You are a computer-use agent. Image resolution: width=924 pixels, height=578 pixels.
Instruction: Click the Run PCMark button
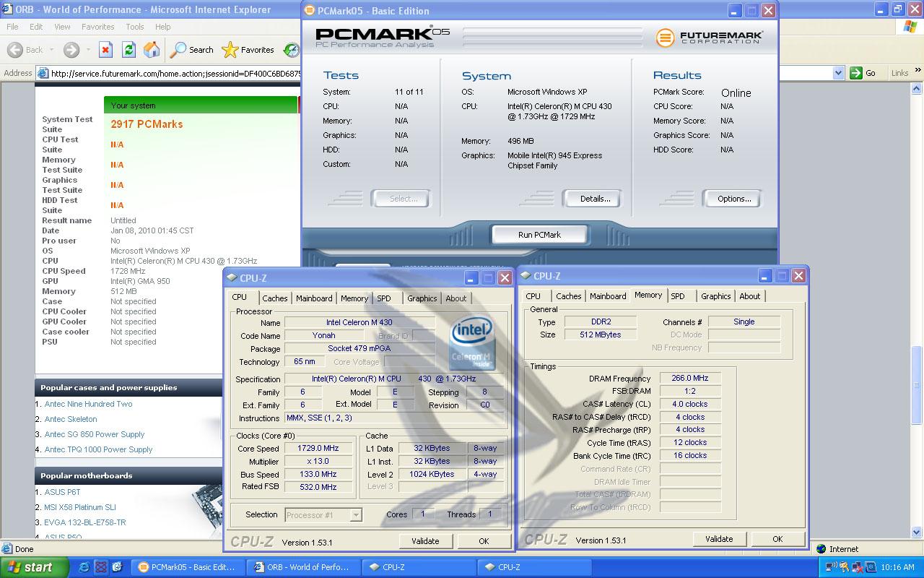click(539, 235)
